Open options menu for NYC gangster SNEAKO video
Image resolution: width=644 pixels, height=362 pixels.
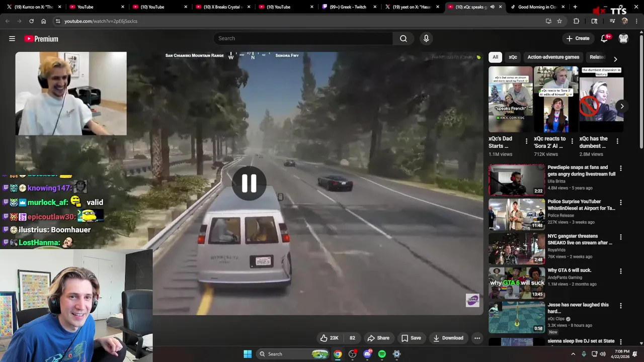[620, 237]
